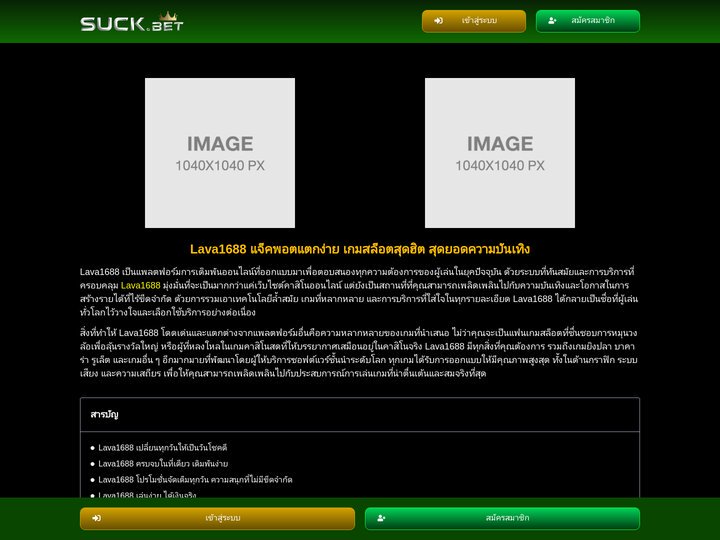This screenshot has height=540, width=720.
Task: Open the left 1040X1040 placeholder image
Action: coord(220,153)
